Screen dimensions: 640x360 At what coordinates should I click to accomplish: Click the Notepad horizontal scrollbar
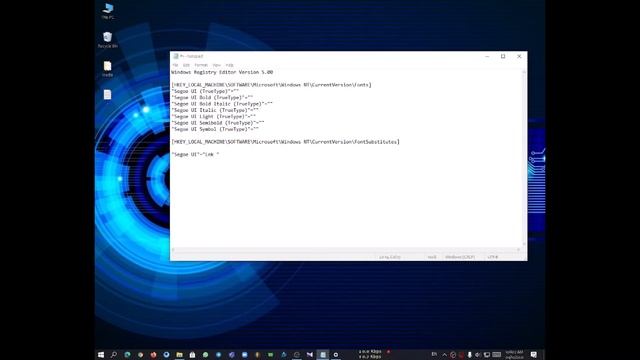346,249
